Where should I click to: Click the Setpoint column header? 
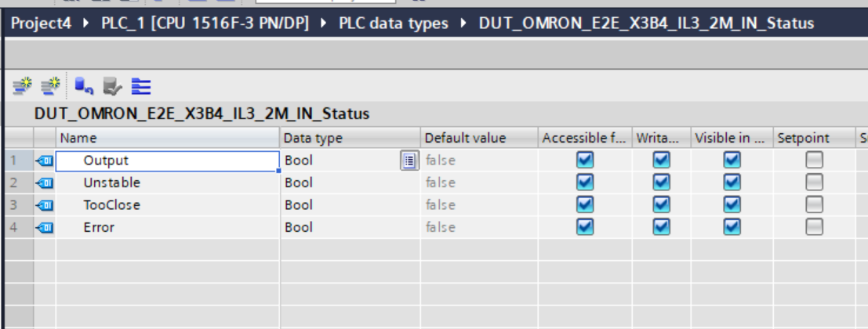tap(814, 138)
